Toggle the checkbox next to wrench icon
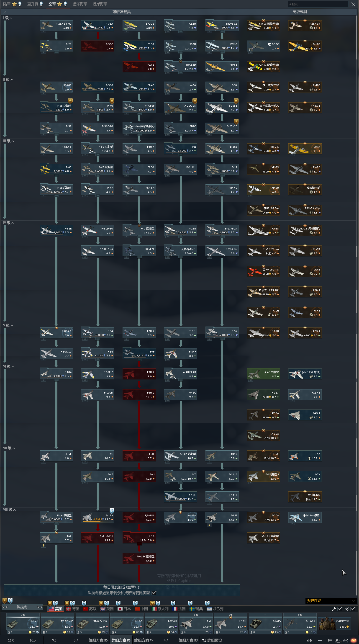This screenshot has width=359, height=644. point(340,609)
